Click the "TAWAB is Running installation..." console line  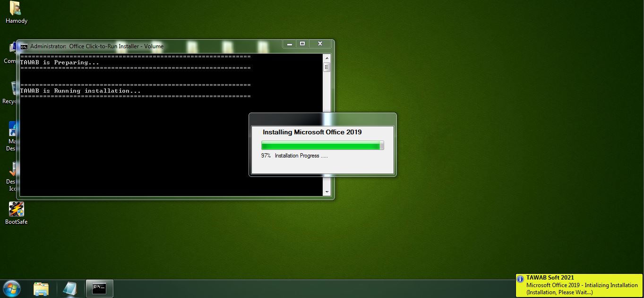[x=80, y=91]
